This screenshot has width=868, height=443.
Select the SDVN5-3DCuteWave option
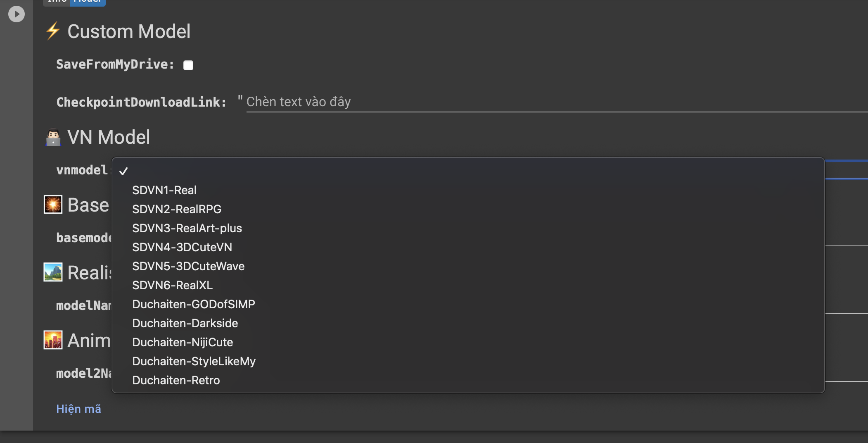click(188, 266)
